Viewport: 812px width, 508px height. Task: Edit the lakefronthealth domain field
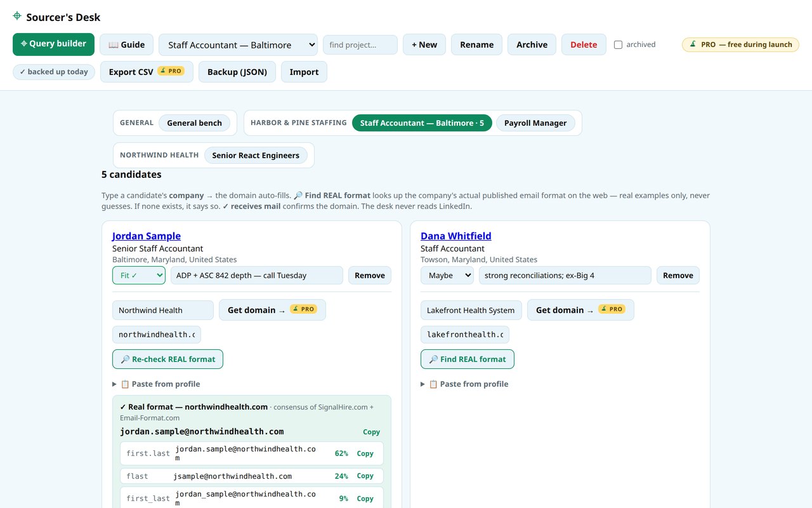465,335
